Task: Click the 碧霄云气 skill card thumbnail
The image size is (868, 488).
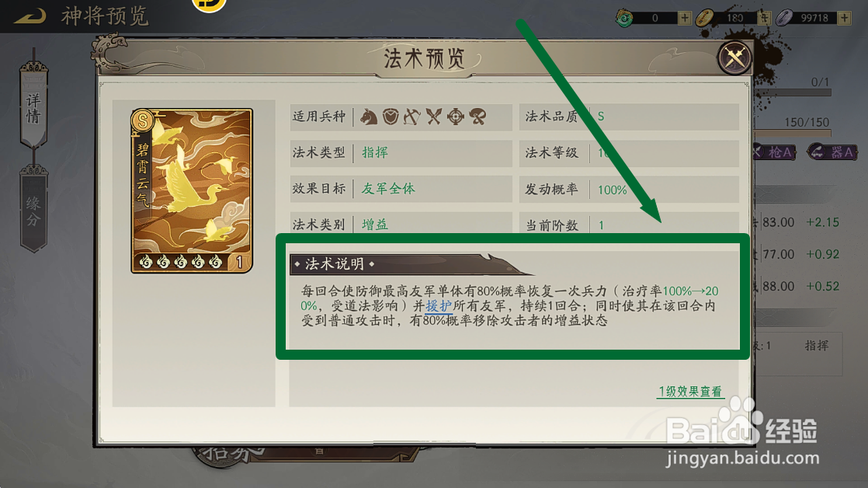Action: 192,190
